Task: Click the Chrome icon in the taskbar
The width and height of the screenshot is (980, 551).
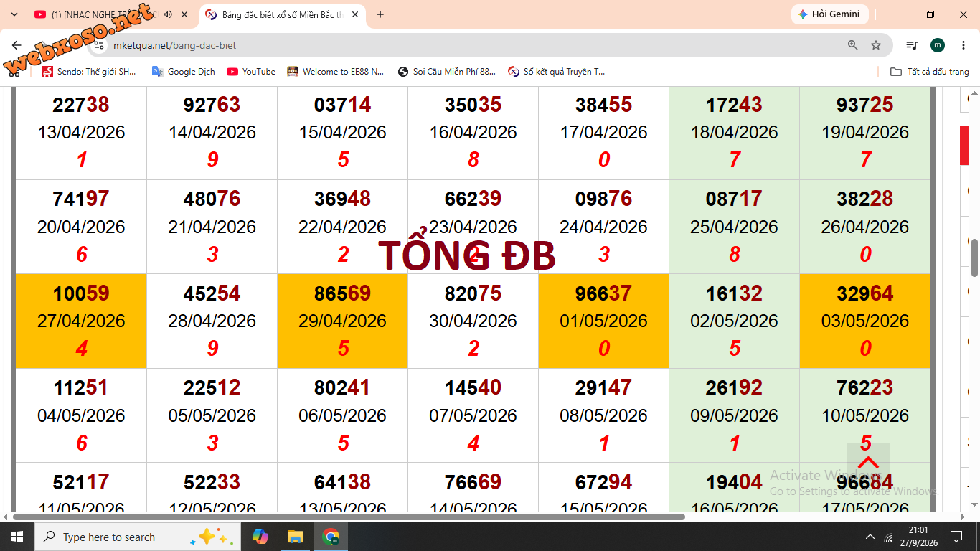Action: [330, 537]
